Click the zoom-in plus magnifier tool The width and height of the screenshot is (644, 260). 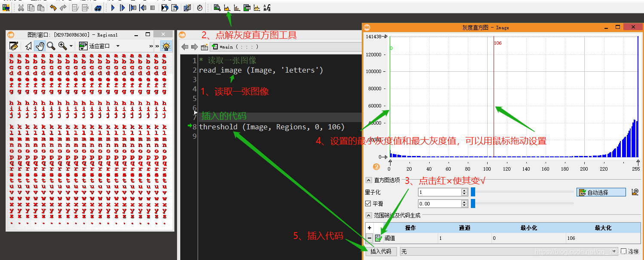(x=63, y=46)
